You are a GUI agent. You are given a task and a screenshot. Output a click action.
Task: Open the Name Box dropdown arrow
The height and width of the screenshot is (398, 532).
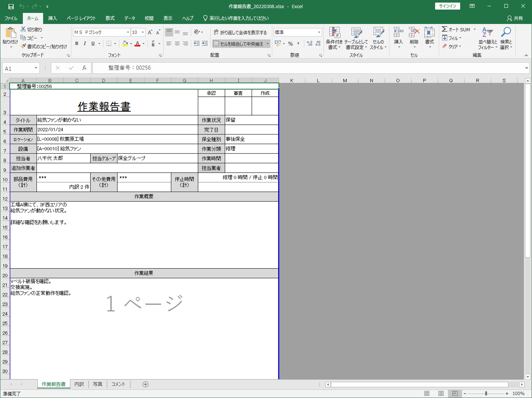pyautogui.click(x=36, y=68)
